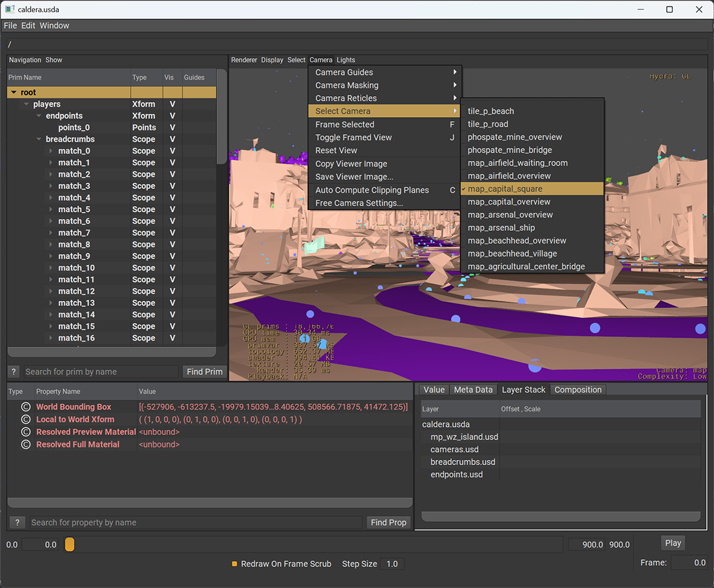The height and width of the screenshot is (588, 714).
Task: Click the Find Prim button
Action: point(205,372)
